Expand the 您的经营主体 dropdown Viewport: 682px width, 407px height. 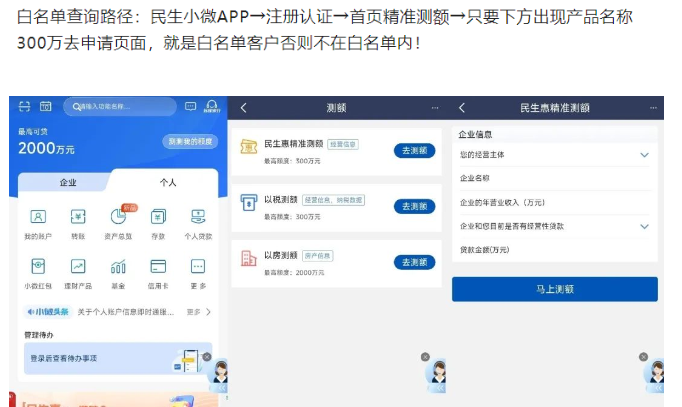click(x=644, y=155)
